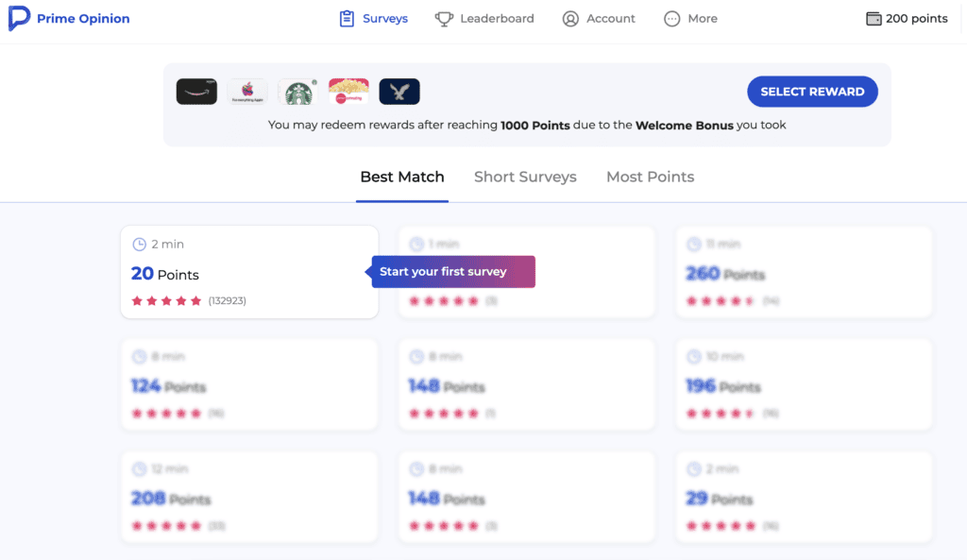Image resolution: width=967 pixels, height=560 pixels.
Task: Click the Account profile icon
Action: point(570,19)
